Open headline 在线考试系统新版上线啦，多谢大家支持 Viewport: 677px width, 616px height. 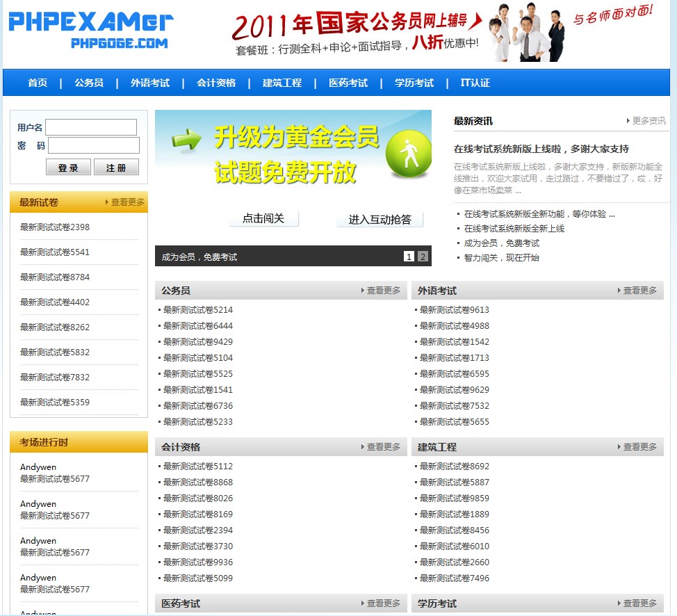pyautogui.click(x=541, y=149)
